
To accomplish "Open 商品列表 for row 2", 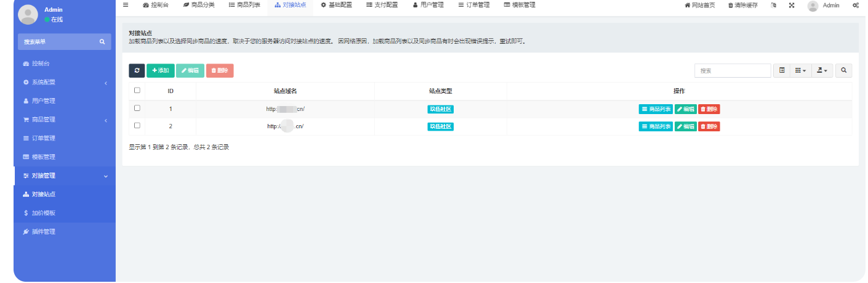I will coord(656,126).
